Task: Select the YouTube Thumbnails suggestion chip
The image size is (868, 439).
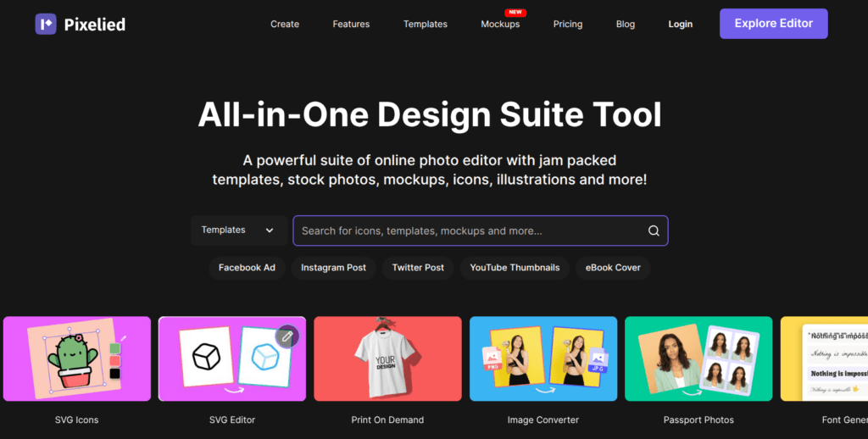Action: (x=515, y=268)
